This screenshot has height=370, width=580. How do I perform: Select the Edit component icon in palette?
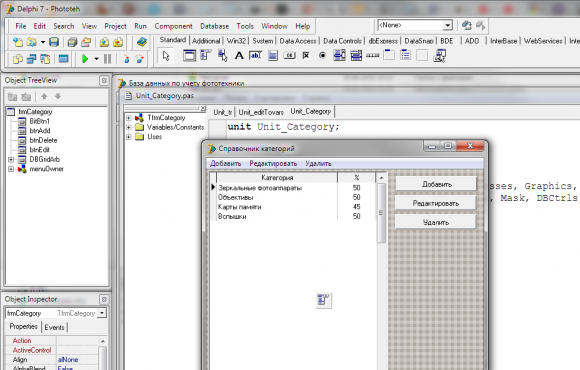click(x=255, y=56)
